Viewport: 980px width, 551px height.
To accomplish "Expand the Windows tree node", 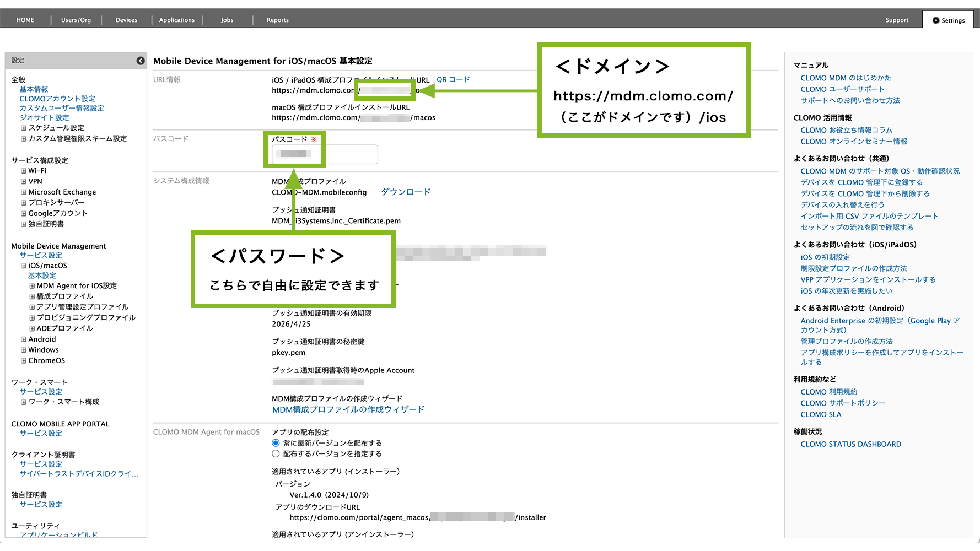I will (x=24, y=350).
